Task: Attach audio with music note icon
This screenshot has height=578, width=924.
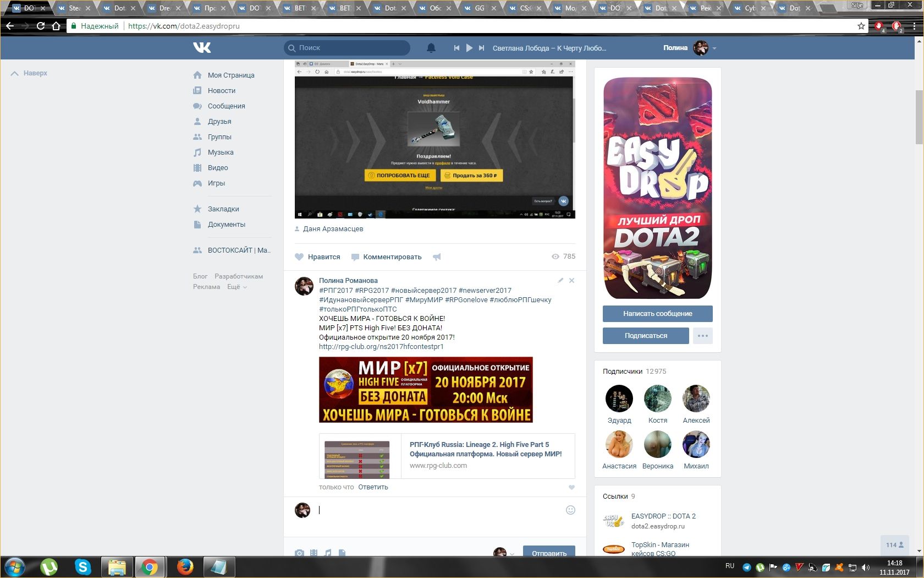Action: coord(328,553)
